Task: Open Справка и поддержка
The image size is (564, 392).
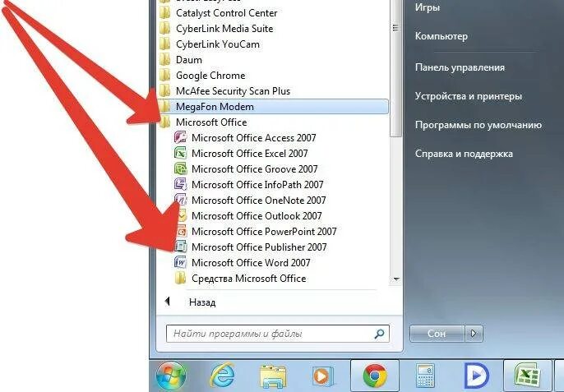Action: [x=464, y=154]
